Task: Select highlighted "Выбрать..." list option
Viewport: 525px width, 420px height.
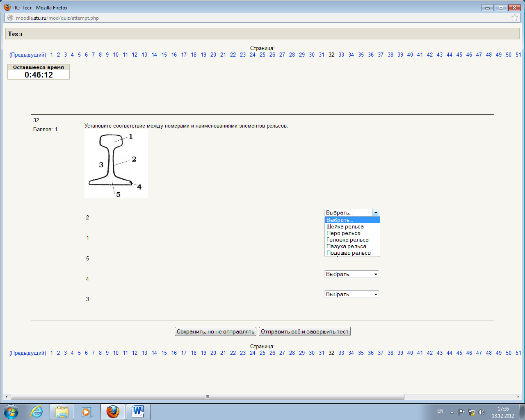Action: (x=352, y=220)
